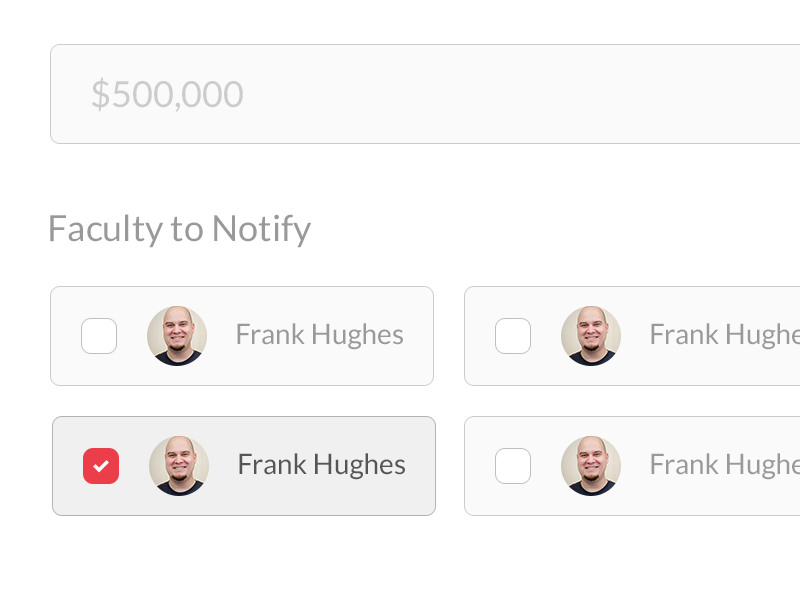800x600 pixels.
Task: Click the avatar photo in the first-row left card
Action: (x=177, y=336)
